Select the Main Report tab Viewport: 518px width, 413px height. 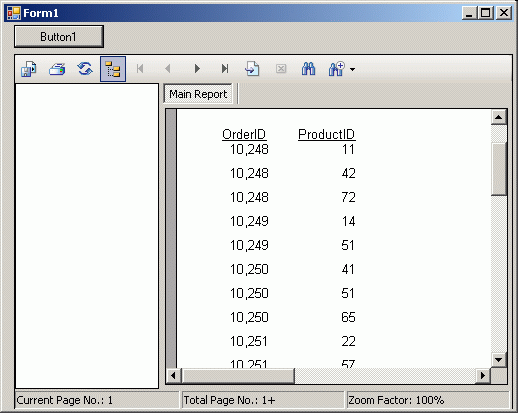[x=198, y=94]
